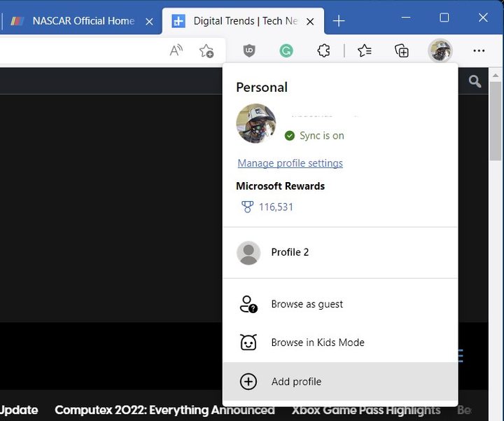Maximize the browser window

444,18
